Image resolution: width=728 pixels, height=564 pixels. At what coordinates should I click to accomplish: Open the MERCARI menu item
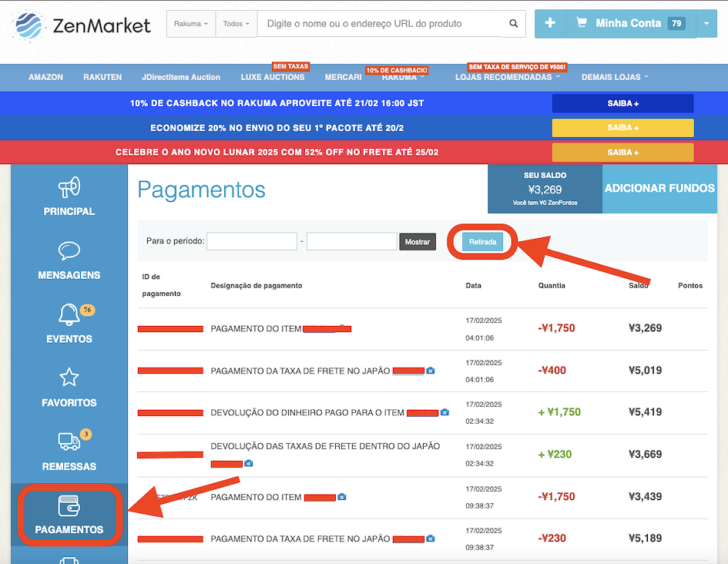point(343,77)
